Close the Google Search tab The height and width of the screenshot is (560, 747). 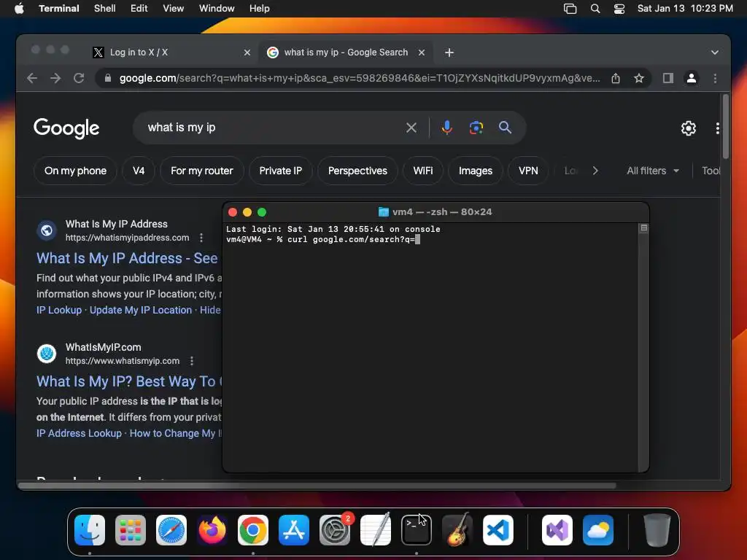(422, 52)
